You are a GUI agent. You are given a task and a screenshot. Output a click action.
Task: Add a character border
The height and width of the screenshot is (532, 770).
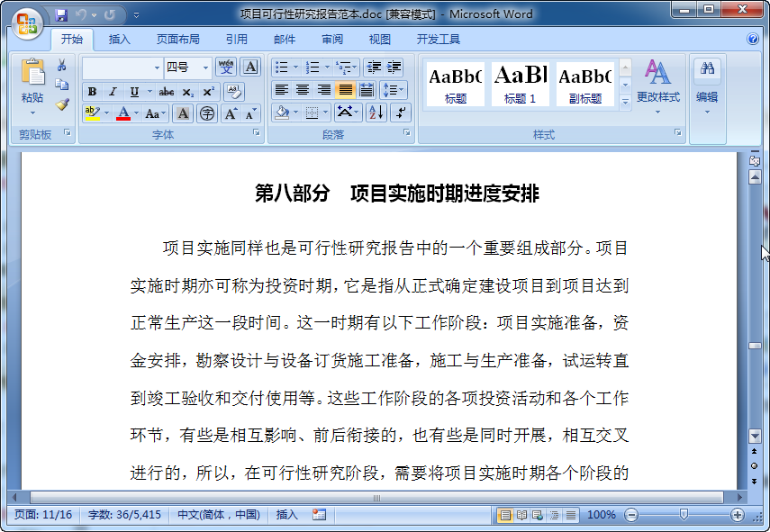tap(250, 67)
